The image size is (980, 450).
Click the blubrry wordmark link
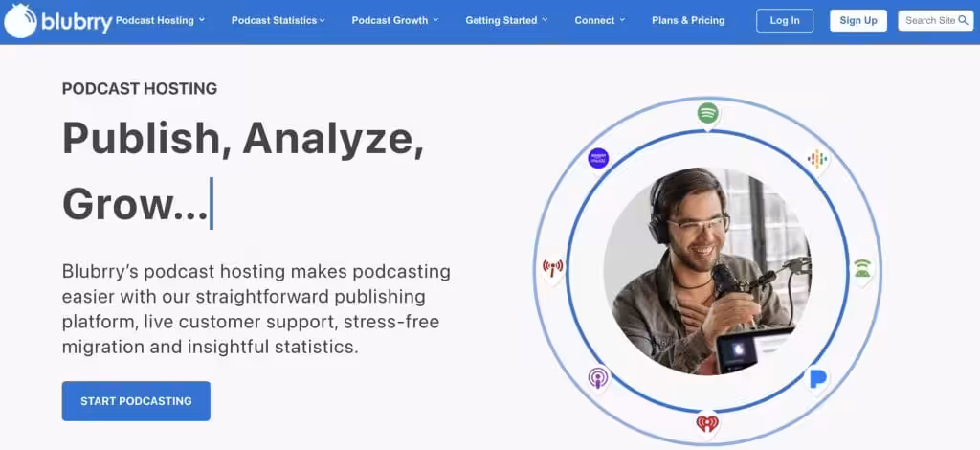[77, 23]
